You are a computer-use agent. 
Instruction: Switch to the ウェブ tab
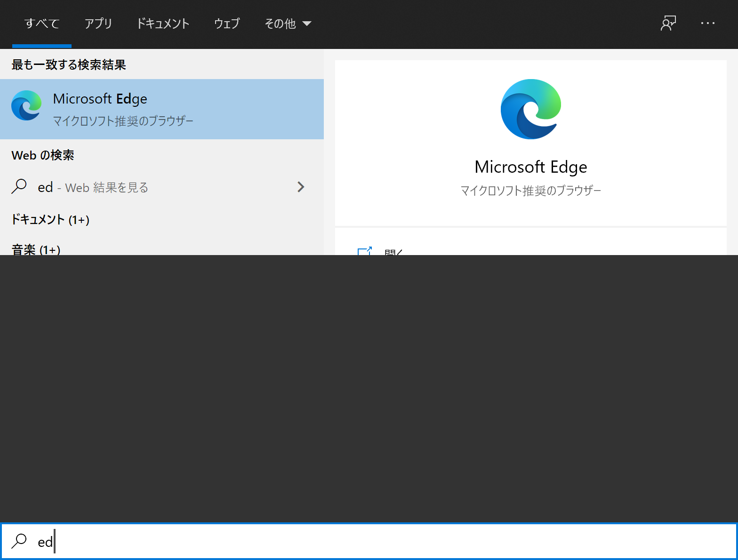click(x=227, y=24)
